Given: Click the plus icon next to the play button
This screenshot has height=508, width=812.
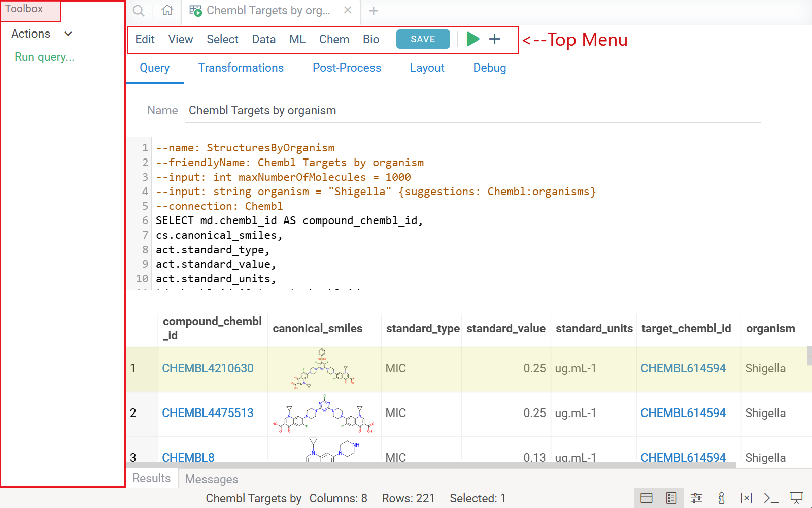Looking at the screenshot, I should point(495,39).
